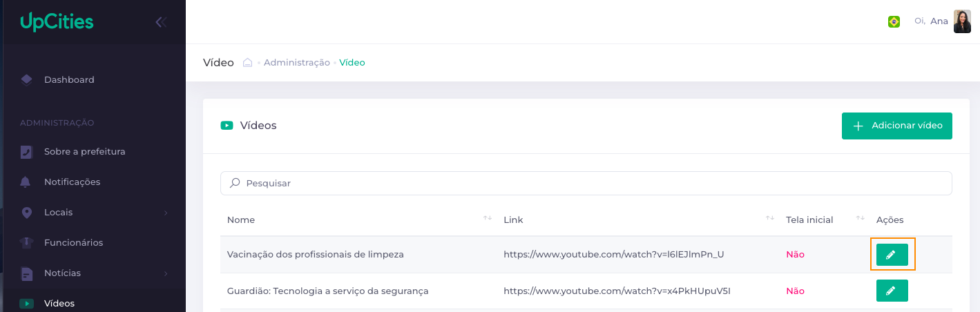The width and height of the screenshot is (980, 312).
Task: Click the Administração breadcrumb link
Action: (297, 62)
